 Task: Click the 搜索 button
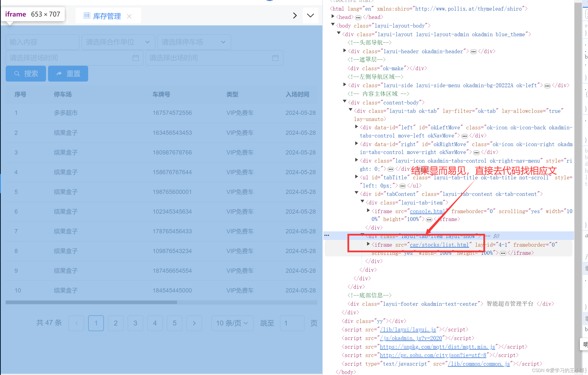pos(26,74)
